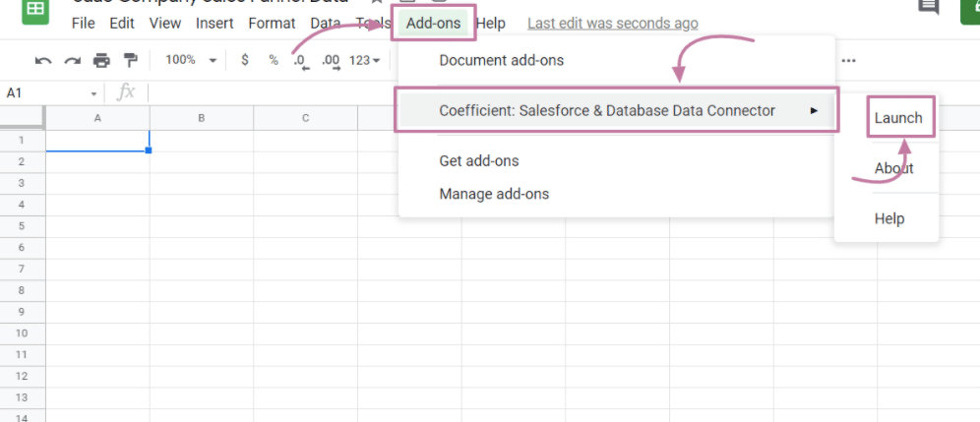
Task: Select row 5 header
Action: coord(22,226)
